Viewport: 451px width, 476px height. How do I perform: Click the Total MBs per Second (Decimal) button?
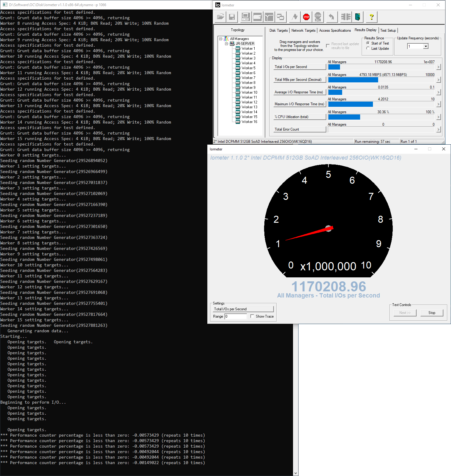tap(300, 80)
